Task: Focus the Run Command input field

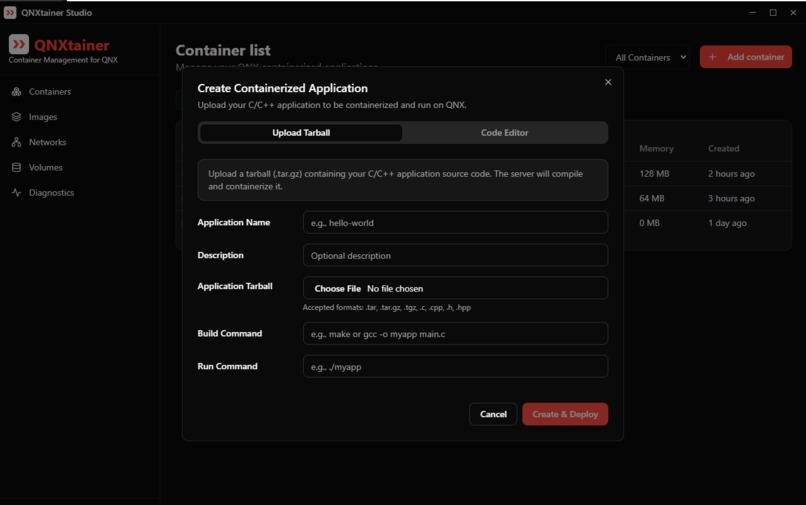Action: 455,367
